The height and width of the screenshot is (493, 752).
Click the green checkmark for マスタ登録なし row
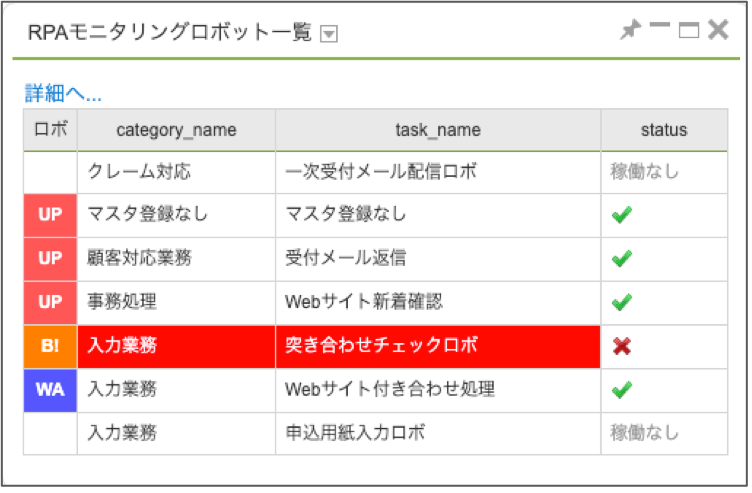pos(622,214)
